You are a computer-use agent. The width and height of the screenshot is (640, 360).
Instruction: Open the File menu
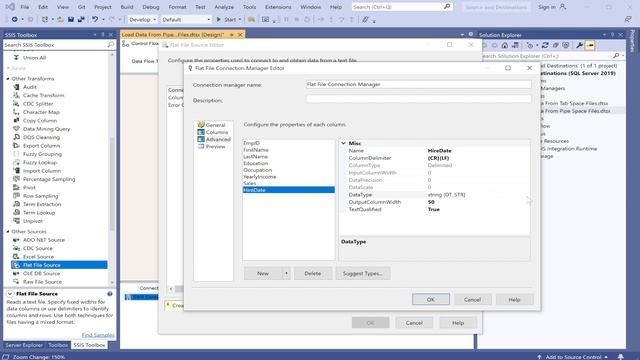coord(24,7)
